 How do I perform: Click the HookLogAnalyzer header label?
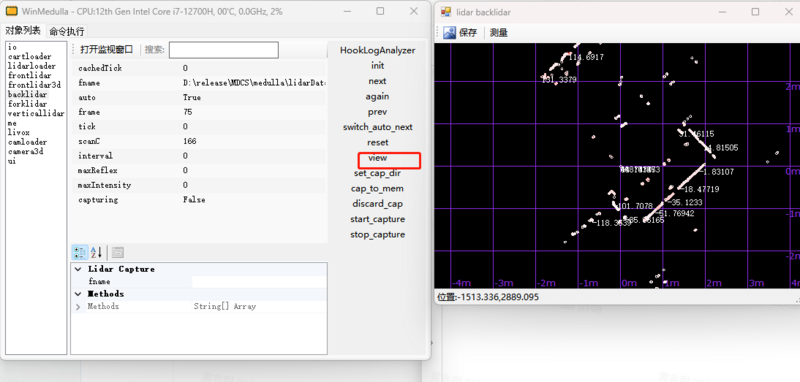point(378,50)
